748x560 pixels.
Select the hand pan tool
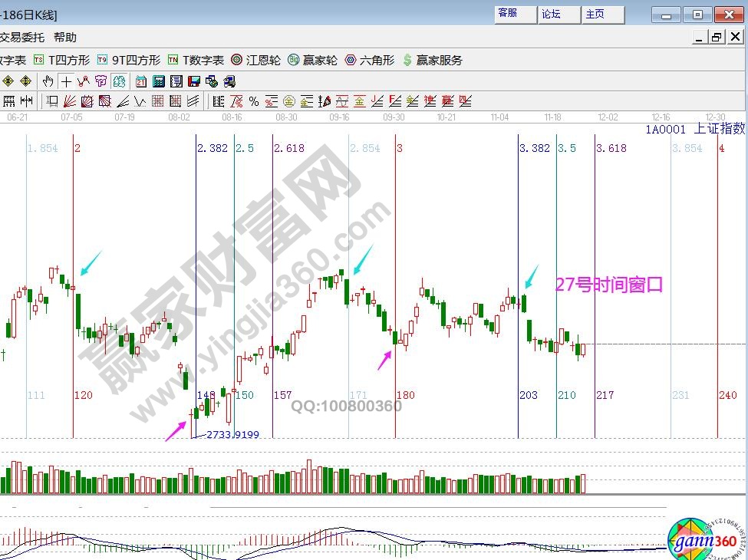(48, 81)
